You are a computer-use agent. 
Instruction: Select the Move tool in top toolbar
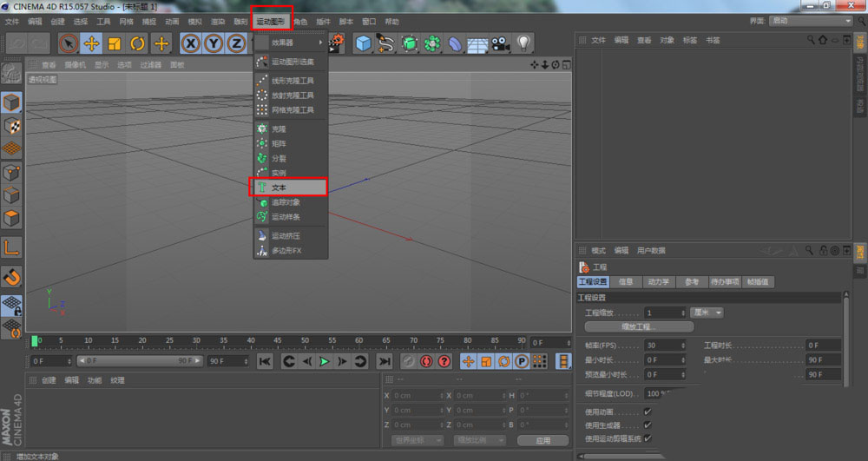91,43
